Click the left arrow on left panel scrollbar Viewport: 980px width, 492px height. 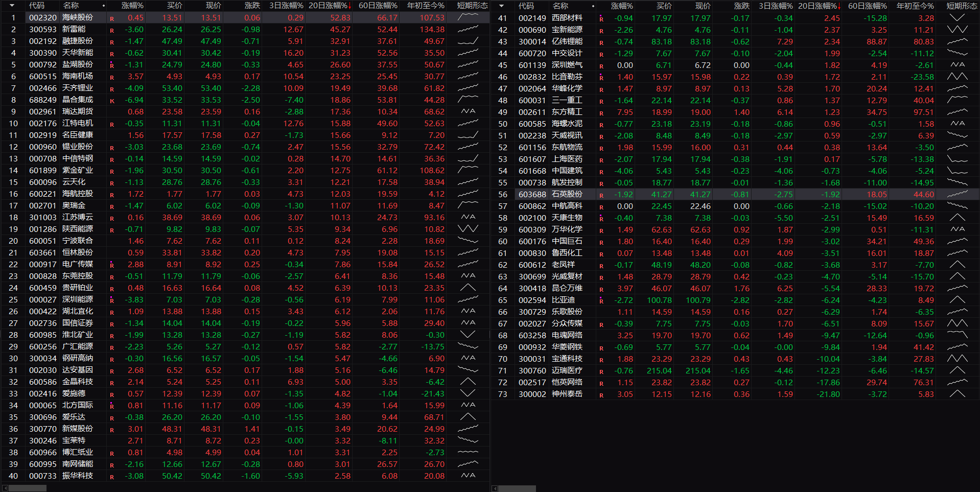tap(5, 488)
